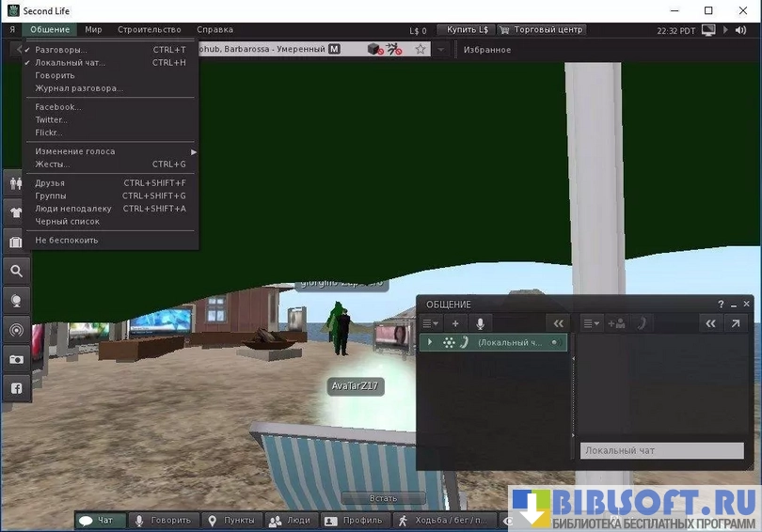
Task: Open the Мир menu
Action: coord(93,30)
